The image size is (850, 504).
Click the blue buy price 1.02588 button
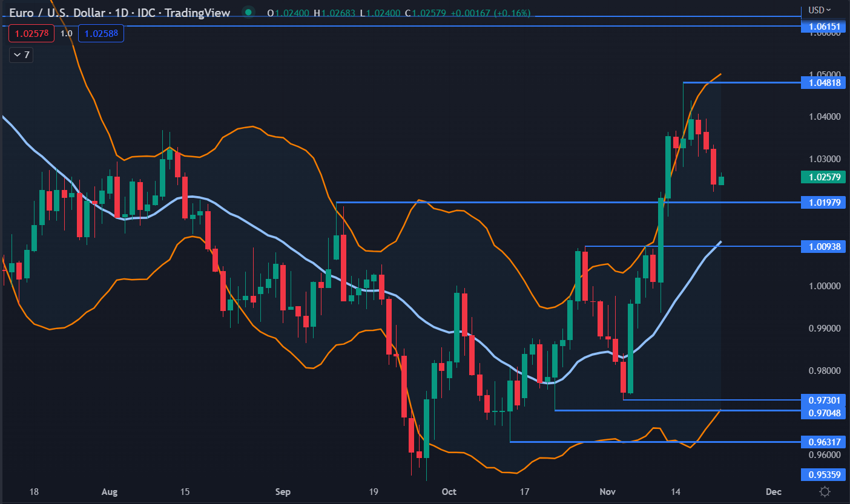click(x=101, y=33)
